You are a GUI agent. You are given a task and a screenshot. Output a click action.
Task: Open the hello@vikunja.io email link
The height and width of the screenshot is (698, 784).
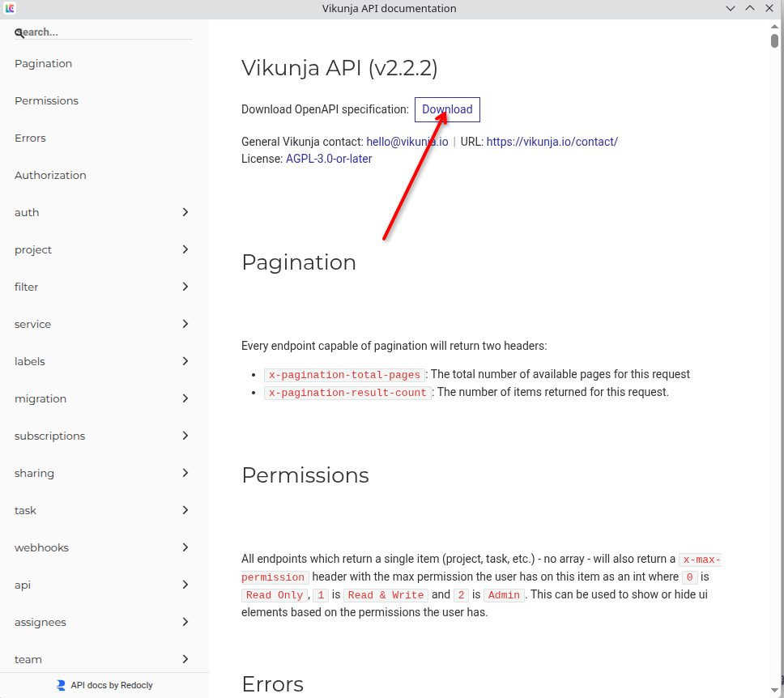point(407,142)
